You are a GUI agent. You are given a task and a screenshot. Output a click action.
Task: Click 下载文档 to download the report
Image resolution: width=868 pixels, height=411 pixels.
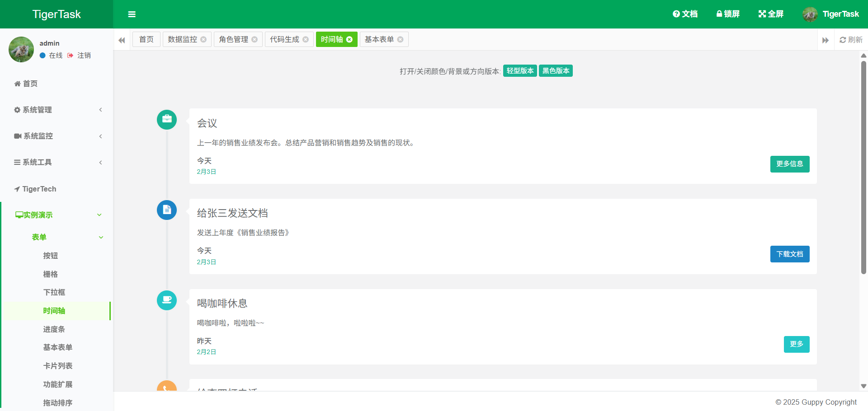pos(790,254)
